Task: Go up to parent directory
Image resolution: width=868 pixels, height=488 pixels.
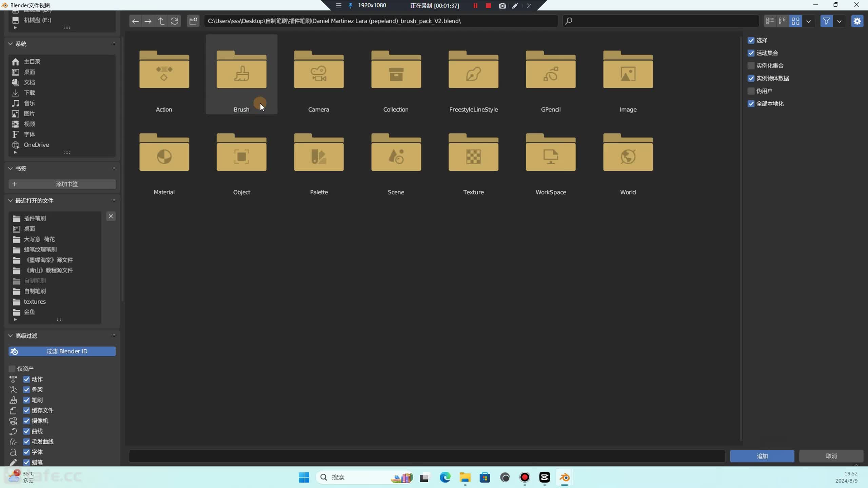Action: click(161, 21)
